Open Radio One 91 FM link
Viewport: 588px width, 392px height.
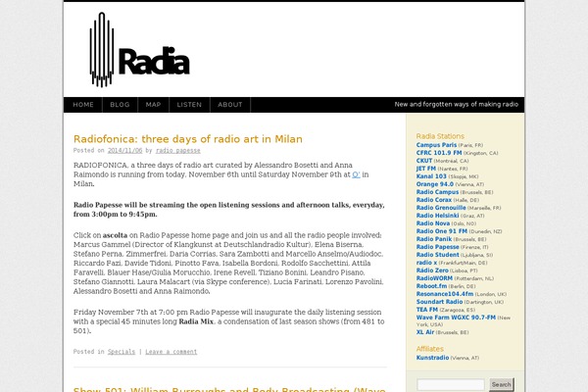coord(442,231)
